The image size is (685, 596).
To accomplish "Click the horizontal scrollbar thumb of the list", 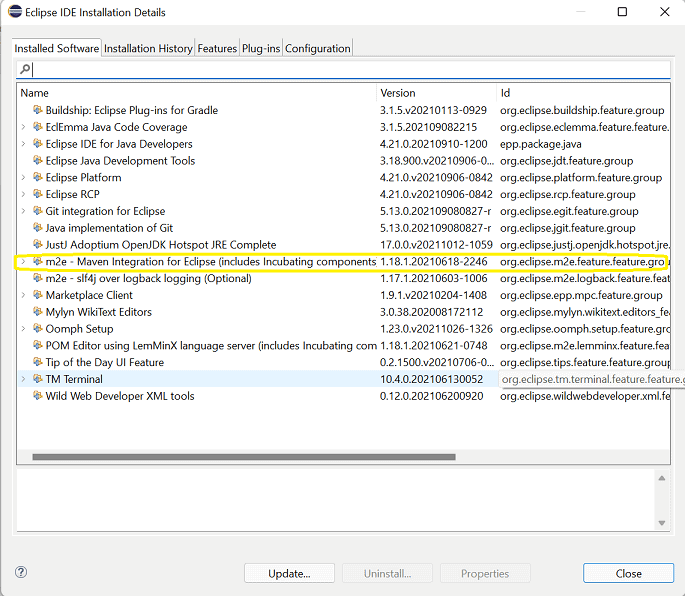I will coord(244,457).
